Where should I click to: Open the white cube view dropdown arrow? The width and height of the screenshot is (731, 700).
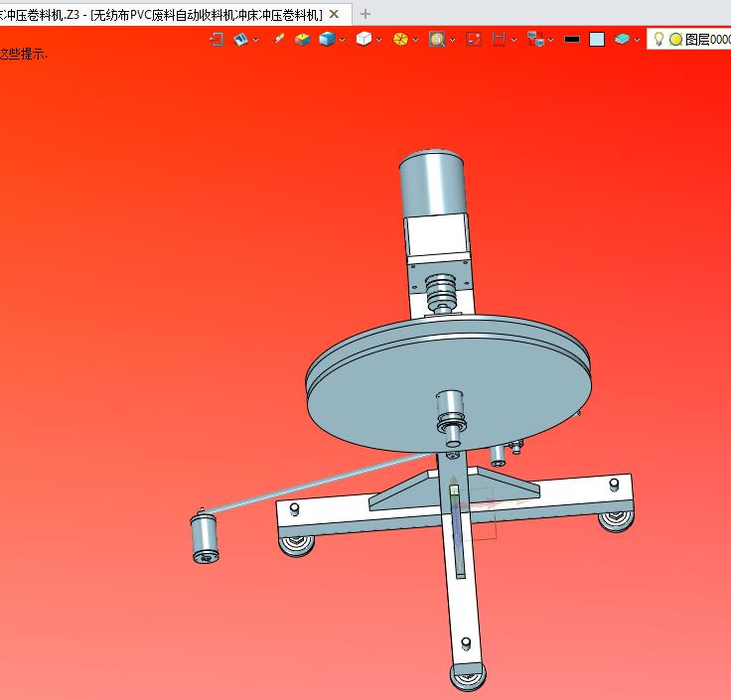coord(379,40)
